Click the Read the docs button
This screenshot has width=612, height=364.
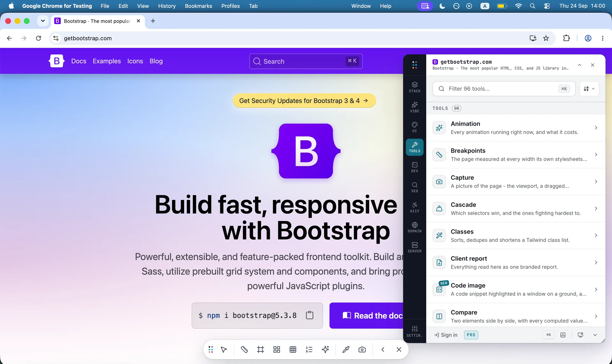pyautogui.click(x=367, y=316)
